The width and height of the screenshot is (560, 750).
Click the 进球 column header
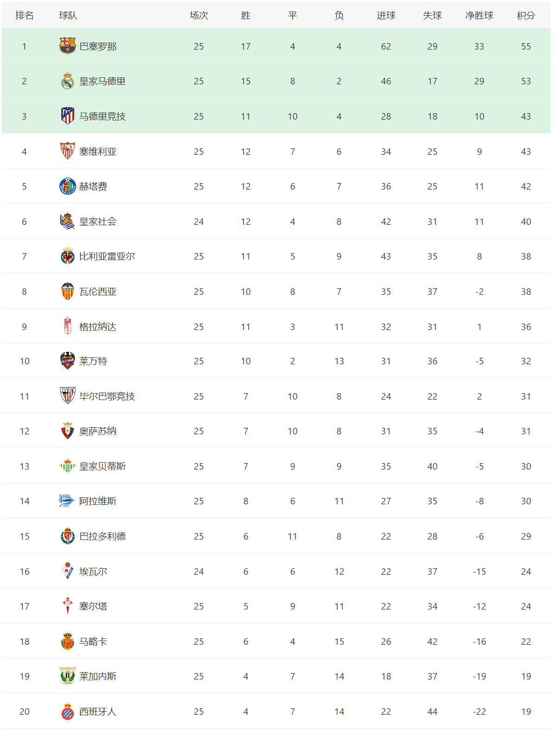386,15
